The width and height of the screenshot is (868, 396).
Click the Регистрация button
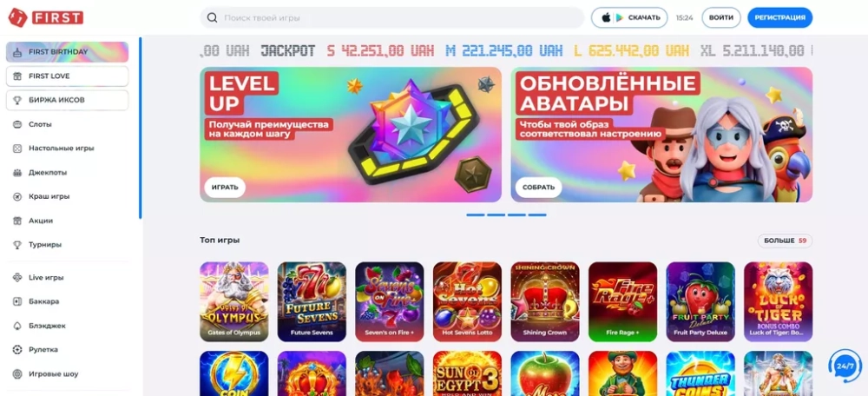pos(780,17)
